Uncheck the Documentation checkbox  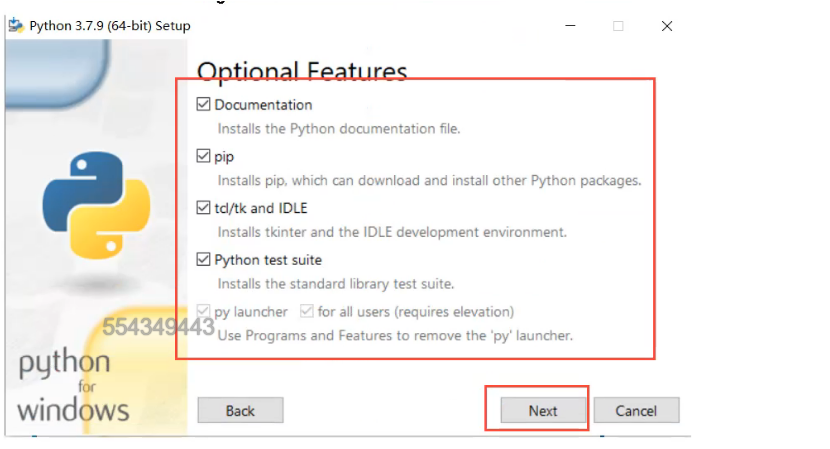point(204,104)
